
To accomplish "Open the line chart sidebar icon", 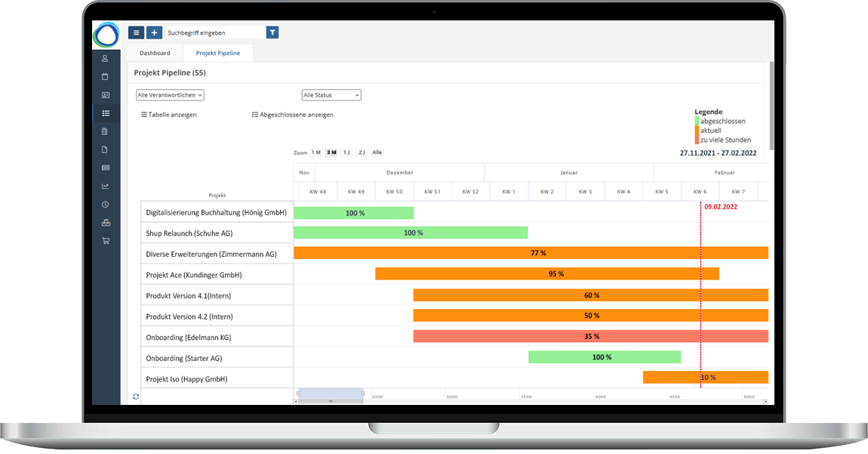I will [105, 187].
